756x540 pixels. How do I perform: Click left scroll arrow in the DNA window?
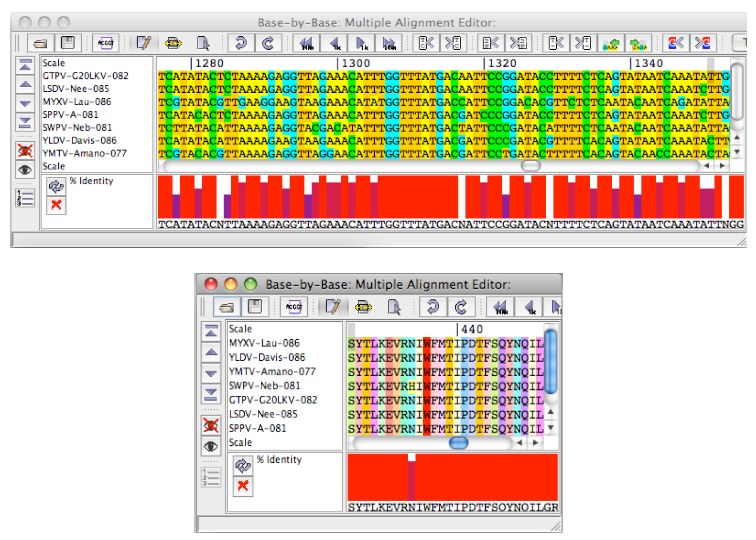point(707,166)
